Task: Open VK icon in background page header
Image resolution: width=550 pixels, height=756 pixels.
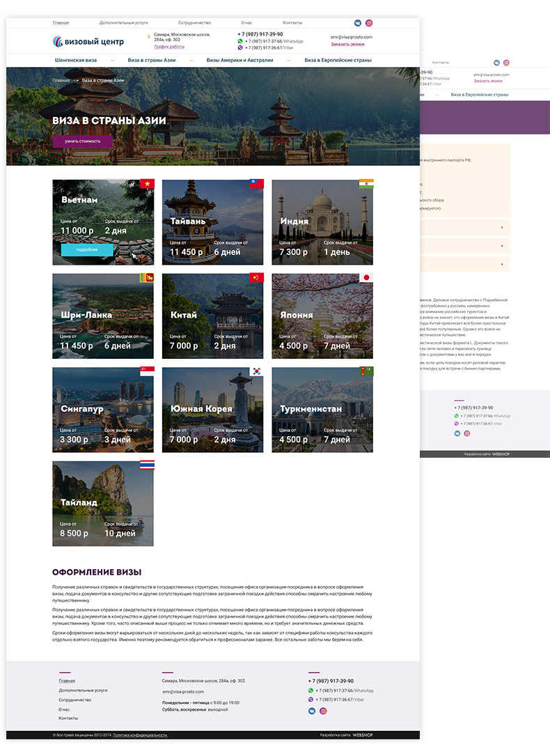Action: (496, 63)
